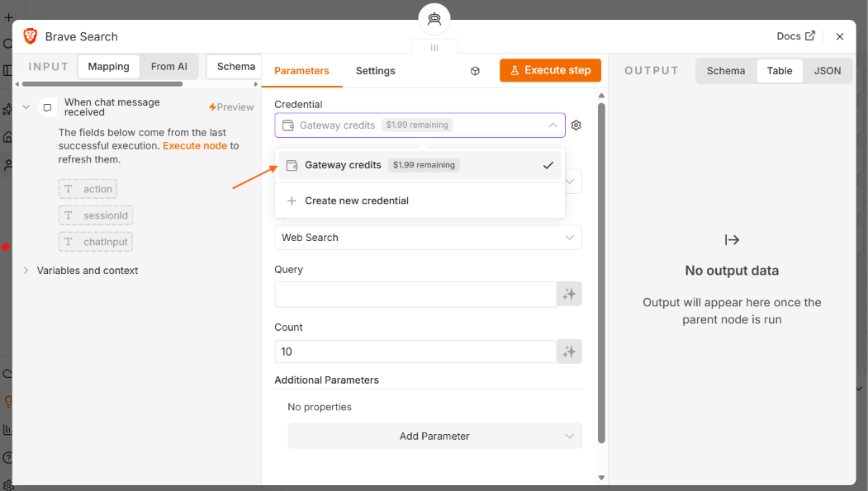Select the chatInput field pill
Screen dimensions: 868x491
pyautogui.click(x=96, y=242)
